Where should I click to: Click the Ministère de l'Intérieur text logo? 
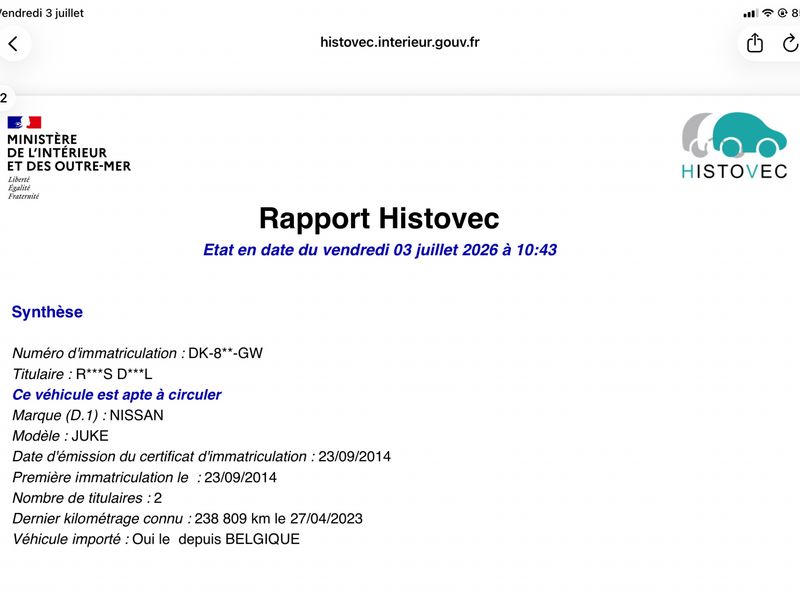pyautogui.click(x=69, y=153)
